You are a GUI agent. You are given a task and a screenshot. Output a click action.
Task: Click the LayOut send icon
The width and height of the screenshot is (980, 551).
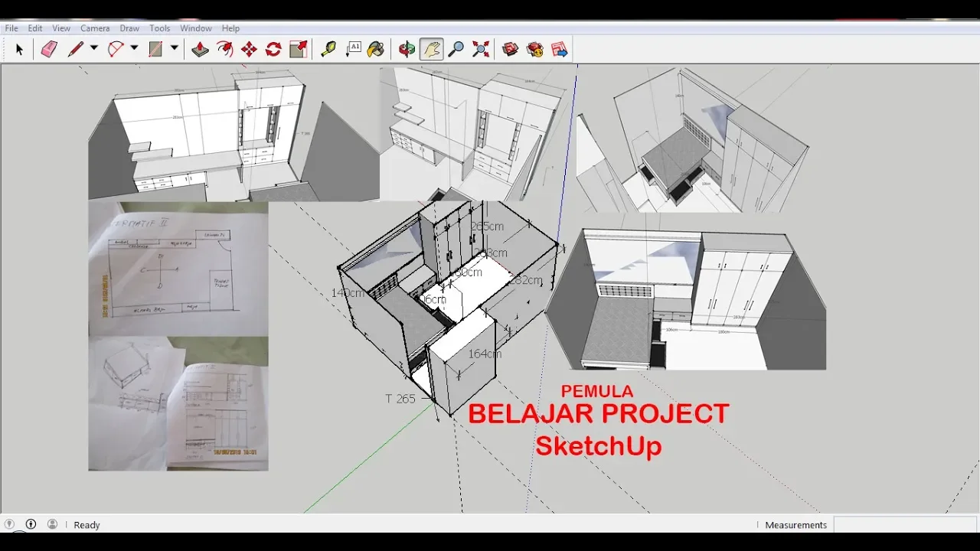(560, 50)
